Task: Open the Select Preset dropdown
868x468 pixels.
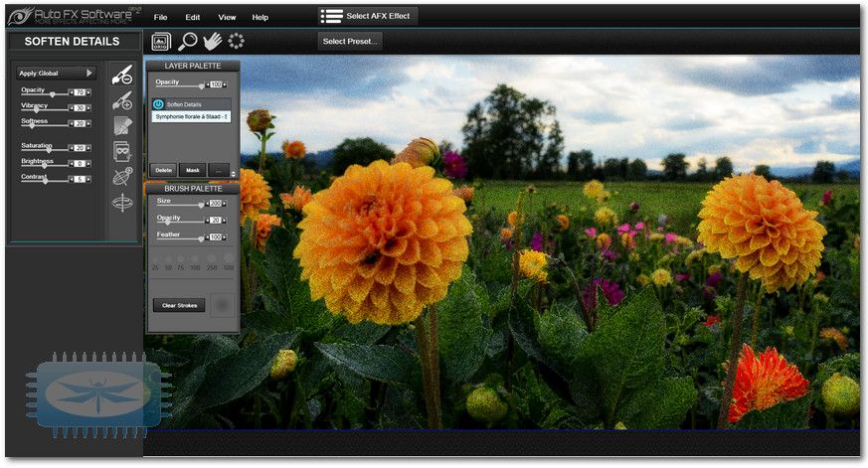Action: pyautogui.click(x=350, y=42)
